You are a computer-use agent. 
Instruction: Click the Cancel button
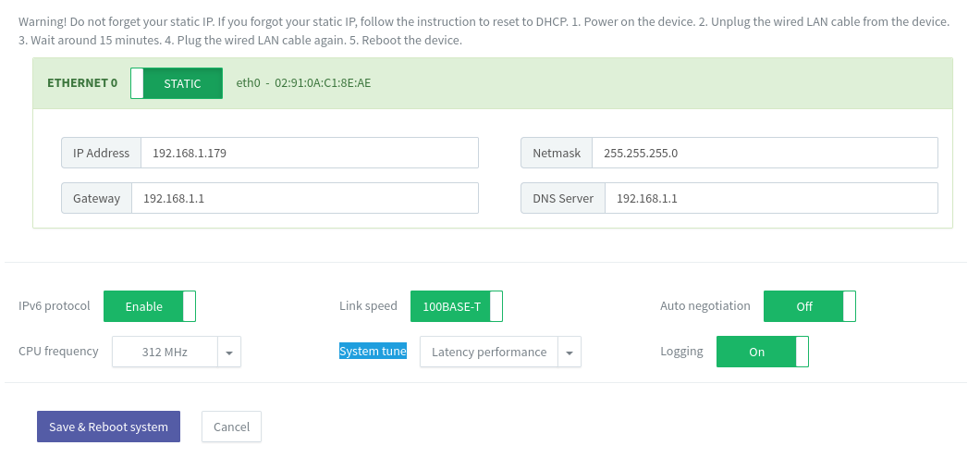click(231, 427)
